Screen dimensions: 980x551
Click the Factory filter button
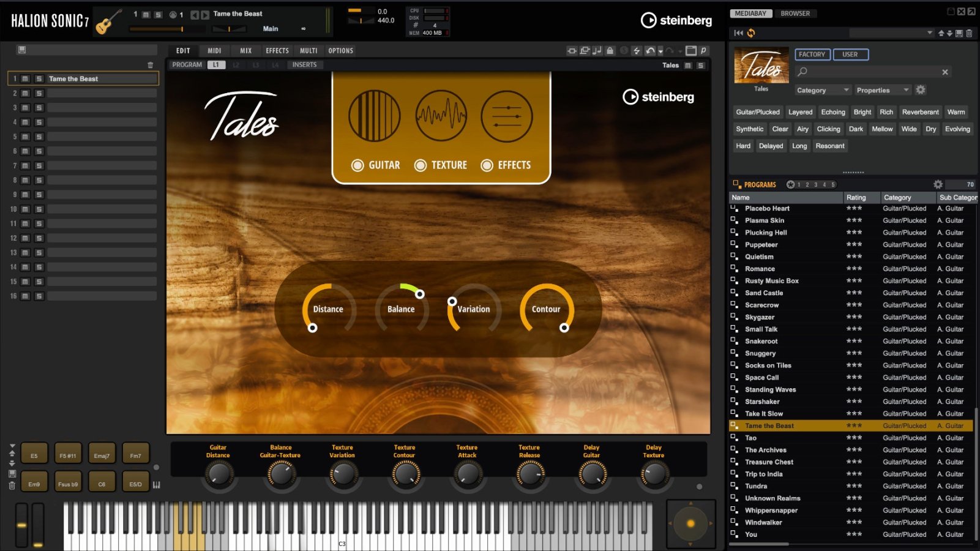pos(812,54)
